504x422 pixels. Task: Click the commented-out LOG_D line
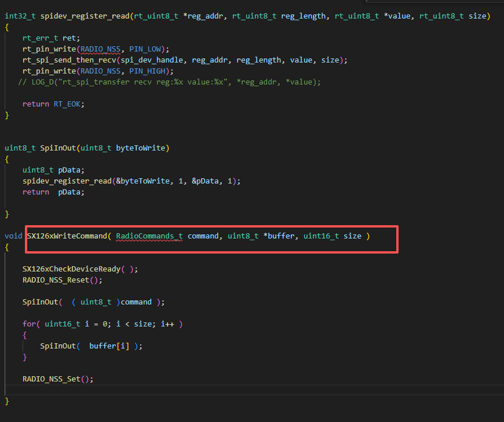point(169,82)
